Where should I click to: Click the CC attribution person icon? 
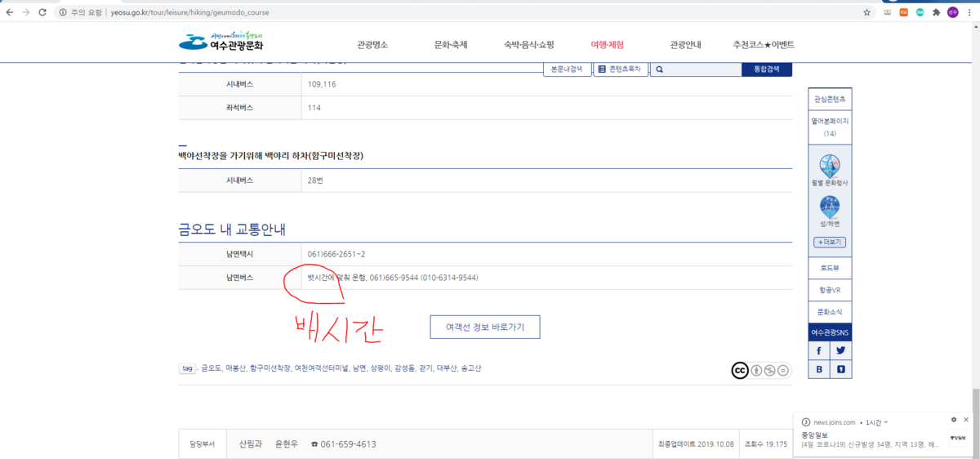click(x=757, y=371)
